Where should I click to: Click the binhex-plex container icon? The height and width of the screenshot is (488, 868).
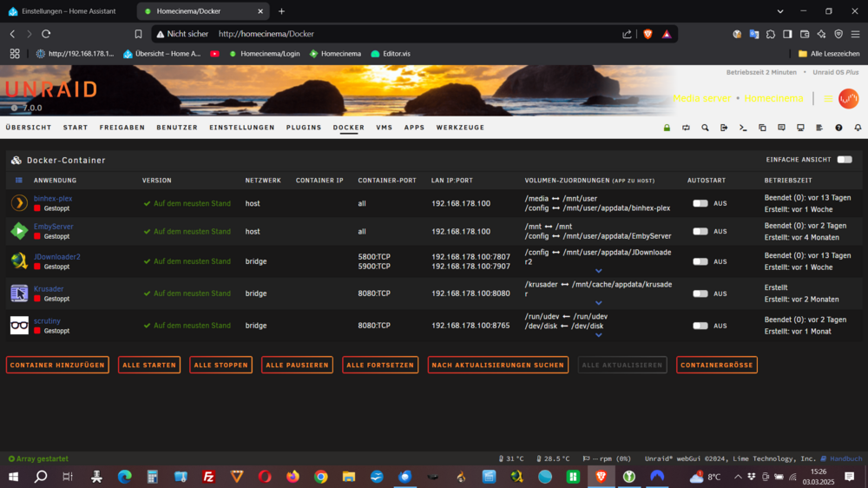[x=19, y=202]
